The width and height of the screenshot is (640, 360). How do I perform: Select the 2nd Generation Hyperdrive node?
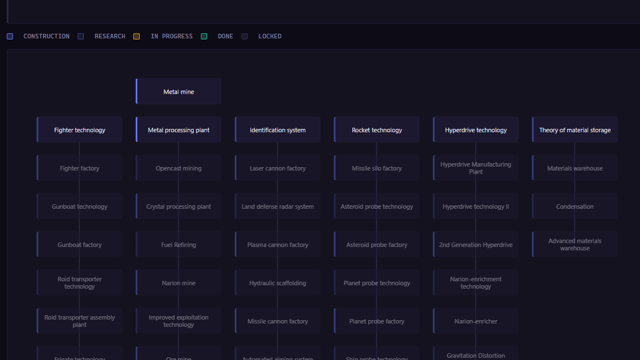tap(476, 244)
